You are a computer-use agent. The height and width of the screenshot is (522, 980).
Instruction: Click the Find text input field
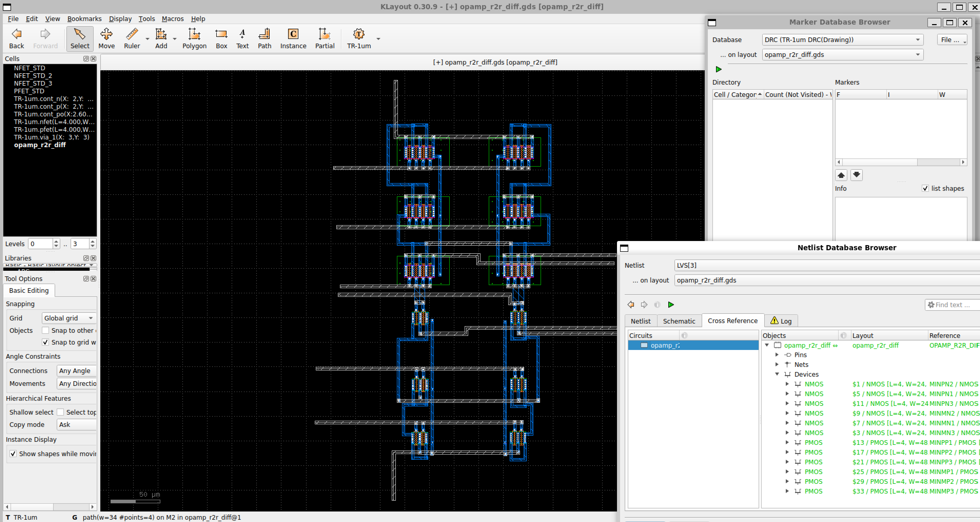(952, 305)
